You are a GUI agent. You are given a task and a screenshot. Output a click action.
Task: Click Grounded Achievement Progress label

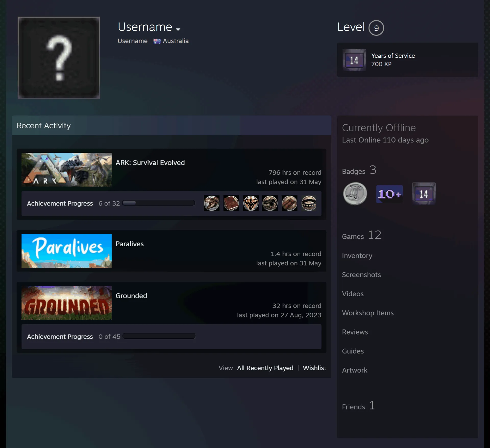pos(60,337)
